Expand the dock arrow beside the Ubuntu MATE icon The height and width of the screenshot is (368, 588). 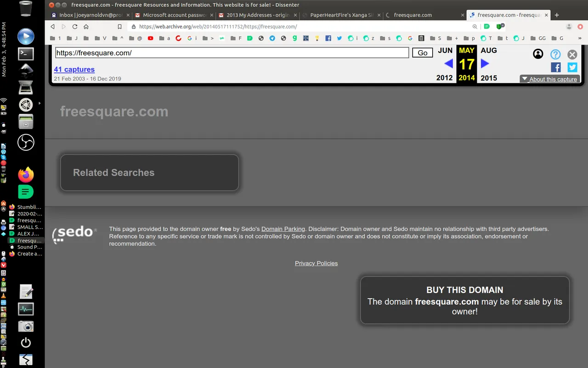40,103
